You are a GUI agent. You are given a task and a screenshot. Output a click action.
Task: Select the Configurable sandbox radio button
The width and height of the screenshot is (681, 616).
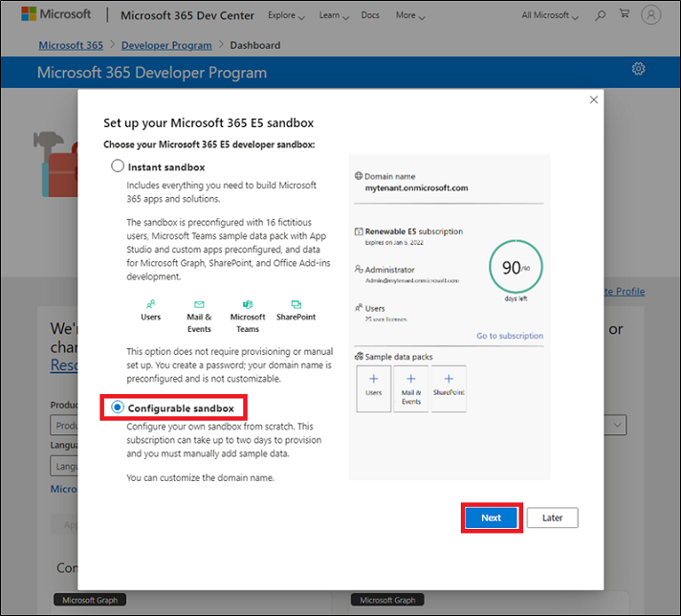[118, 407]
